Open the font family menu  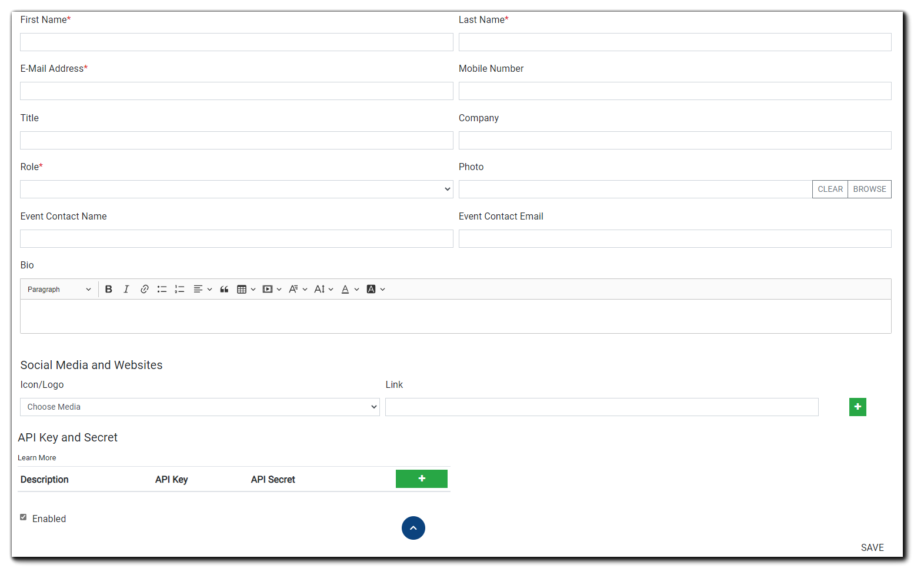point(298,289)
